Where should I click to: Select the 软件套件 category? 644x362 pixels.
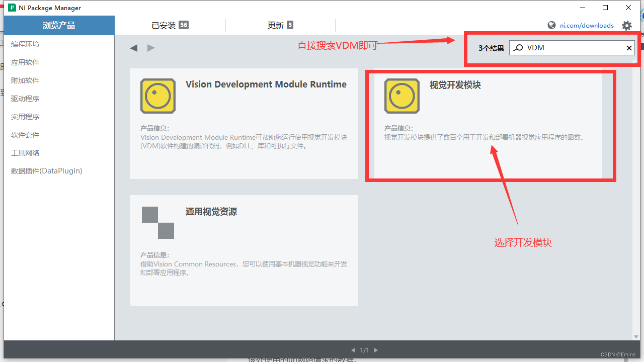coord(25,134)
